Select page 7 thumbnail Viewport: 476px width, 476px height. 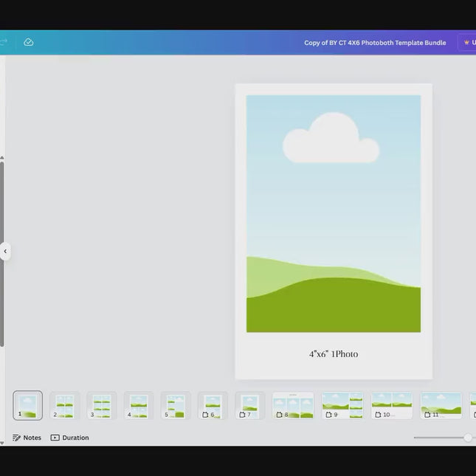pyautogui.click(x=250, y=405)
